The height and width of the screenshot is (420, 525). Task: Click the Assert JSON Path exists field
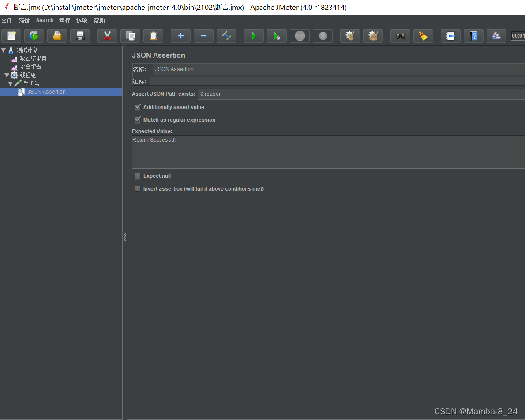click(361, 94)
